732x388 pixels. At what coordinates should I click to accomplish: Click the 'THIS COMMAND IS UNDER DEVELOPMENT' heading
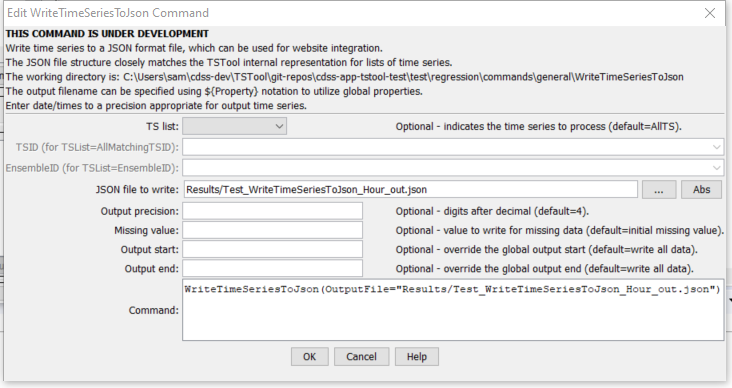(107, 34)
